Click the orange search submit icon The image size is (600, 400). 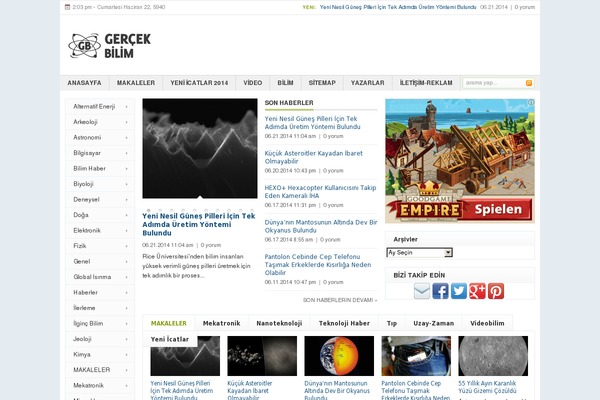pyautogui.click(x=529, y=83)
